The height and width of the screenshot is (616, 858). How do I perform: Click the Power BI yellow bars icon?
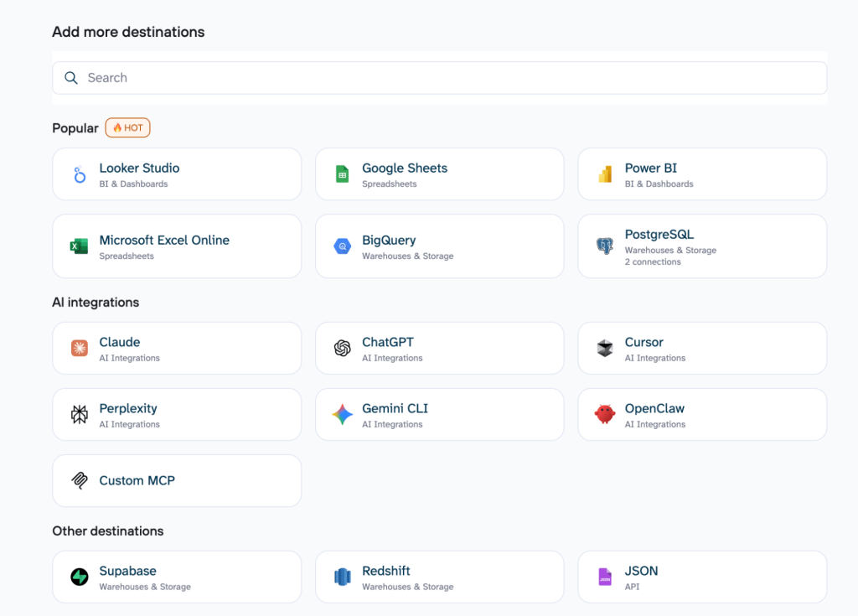[605, 174]
